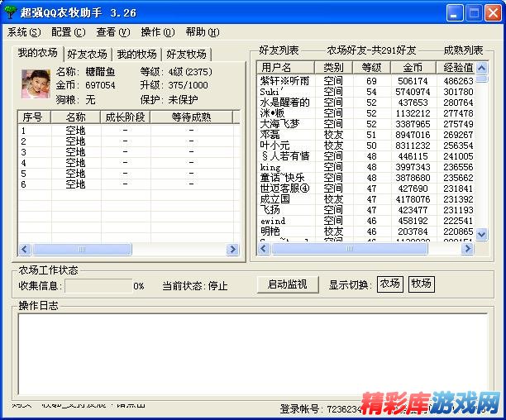Switch to the 好友农场 tab

[87, 54]
